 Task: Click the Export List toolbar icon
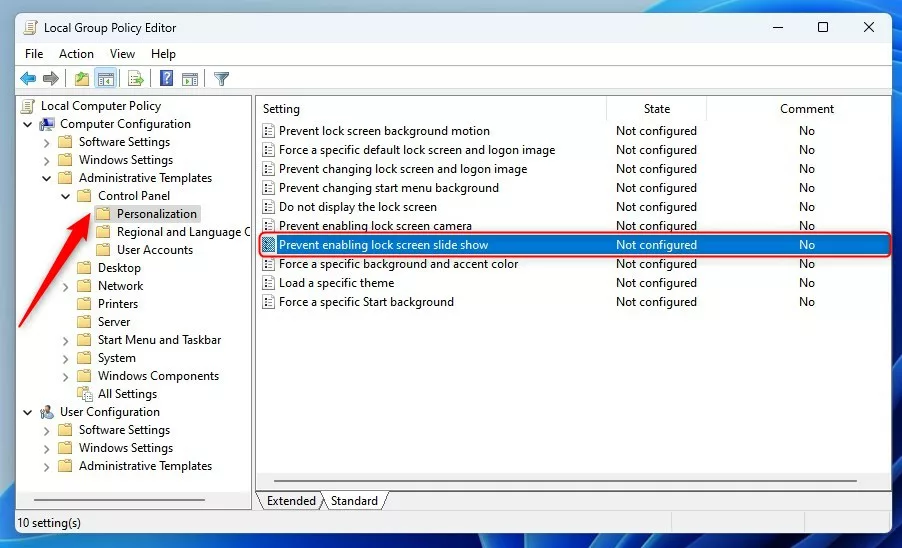pyautogui.click(x=136, y=78)
